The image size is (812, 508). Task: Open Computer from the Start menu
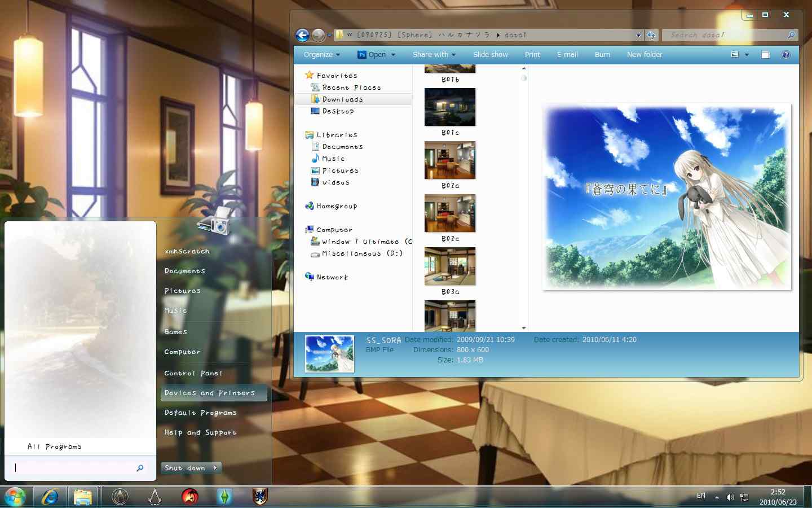(x=182, y=352)
